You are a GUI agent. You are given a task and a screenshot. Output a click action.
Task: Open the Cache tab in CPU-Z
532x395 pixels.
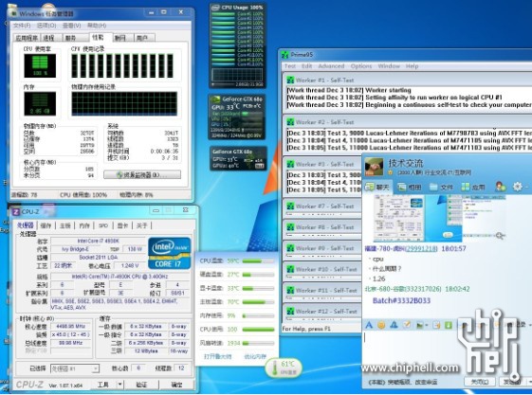tap(46, 225)
